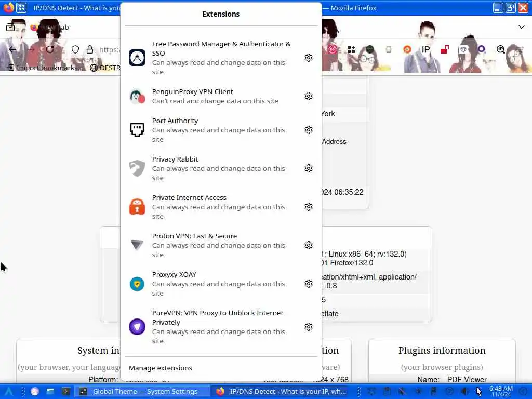Screen dimensions: 532x399
Task: Click the Proxyxy XOAY round icon
Action: [x=137, y=284]
